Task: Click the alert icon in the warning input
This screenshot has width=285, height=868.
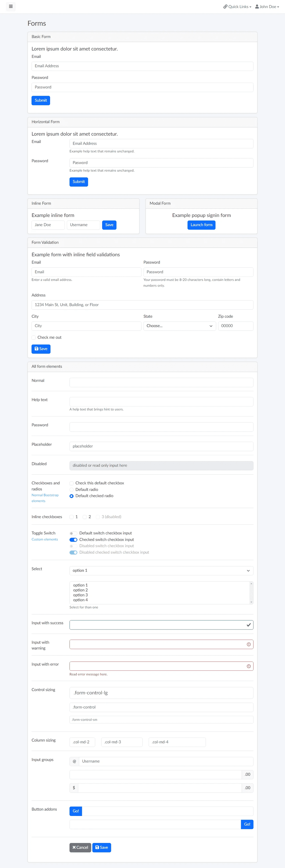Action: point(249,644)
